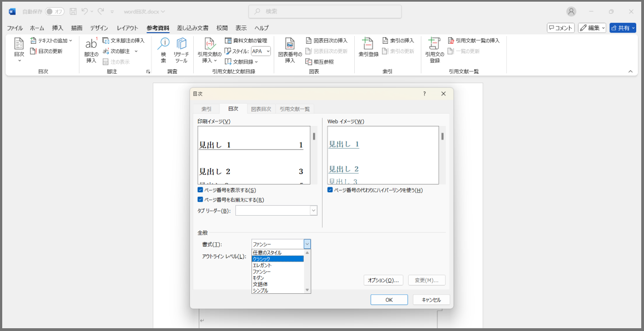Viewport: 644px width, 331px height.
Task: Click 索引の挿入 insert index
Action: click(x=398, y=40)
